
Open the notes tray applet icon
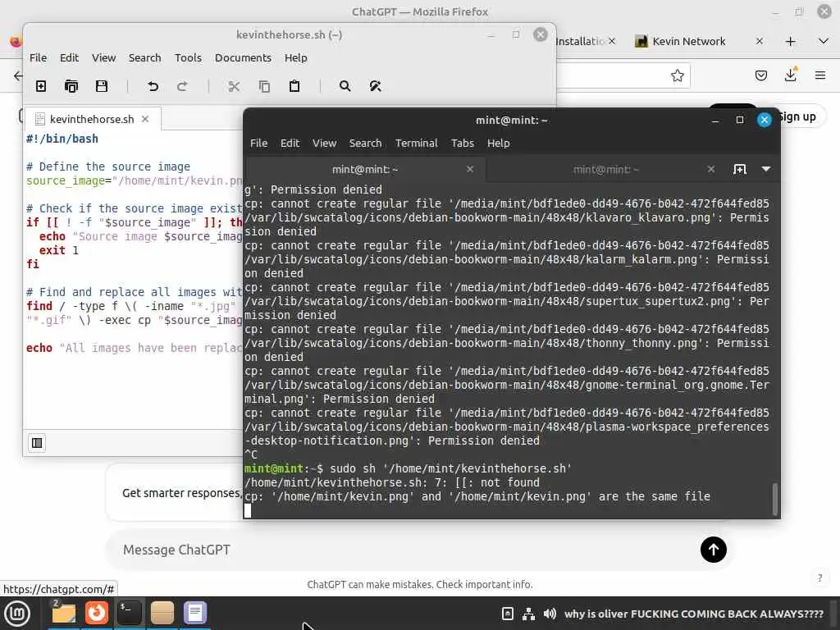[507, 614]
